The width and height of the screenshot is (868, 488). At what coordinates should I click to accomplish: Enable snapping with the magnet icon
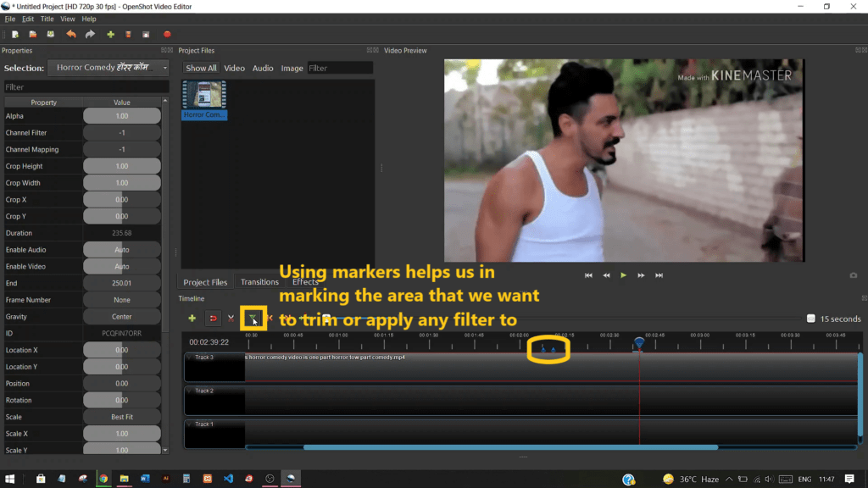coord(214,318)
